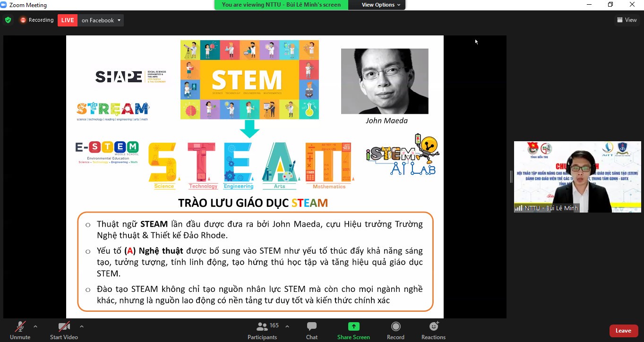Click the Share Screen button

353,330
